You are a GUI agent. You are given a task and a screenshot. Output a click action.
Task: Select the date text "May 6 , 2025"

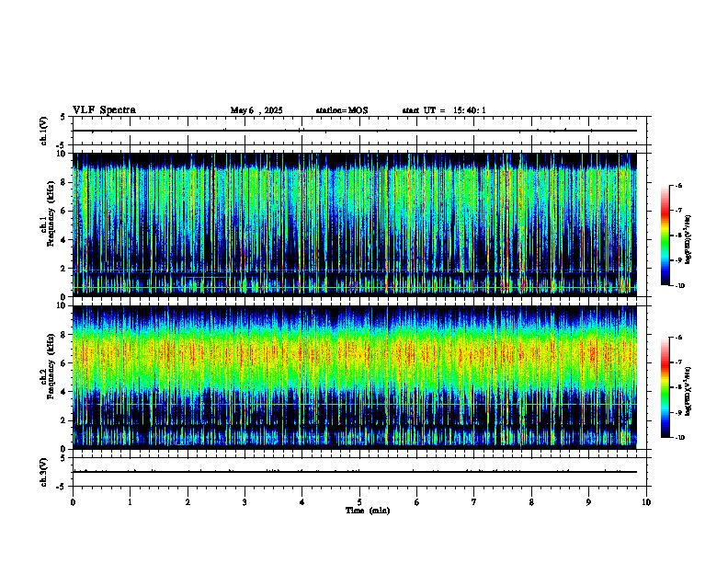[256, 110]
